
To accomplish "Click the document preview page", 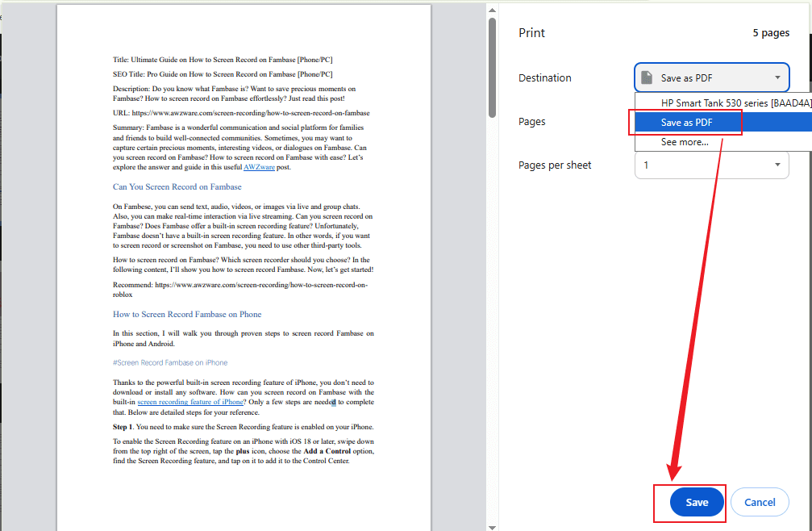I will [242, 266].
